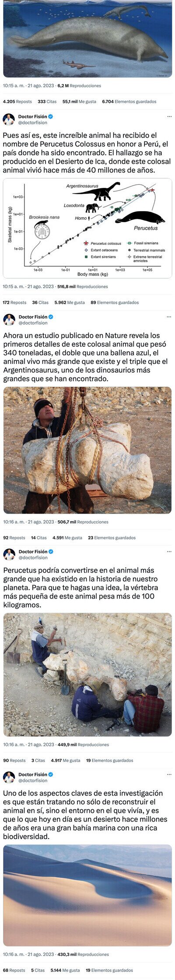View the 4.205 Reposts list
The height and width of the screenshot is (980, 175).
[17, 102]
